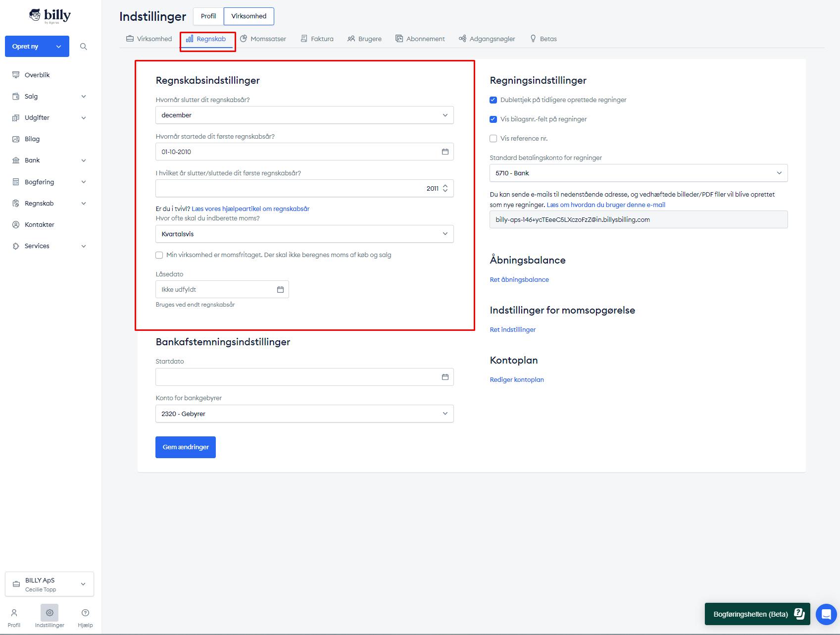Click the Momssatser pie chart icon
Screen dimensions: 840x635
244,39
